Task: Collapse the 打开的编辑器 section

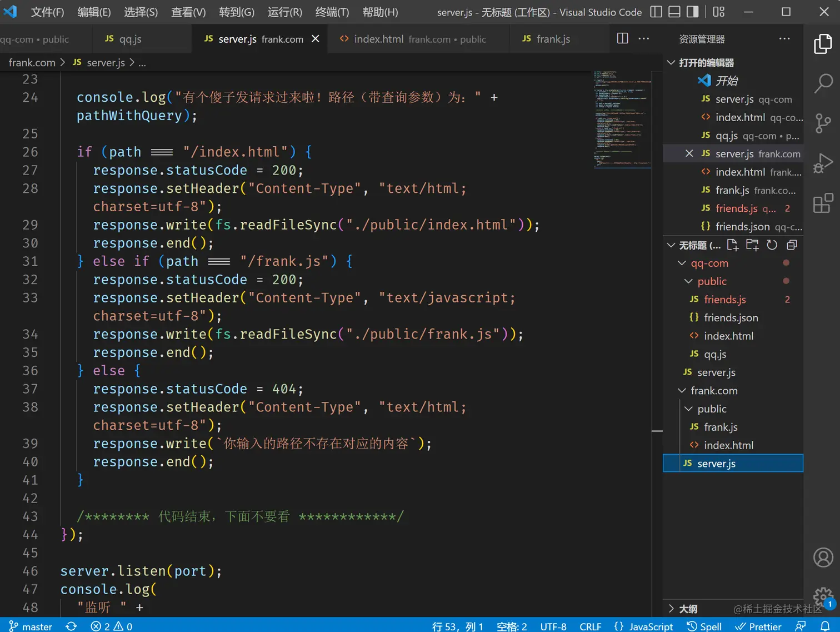Action: click(706, 63)
